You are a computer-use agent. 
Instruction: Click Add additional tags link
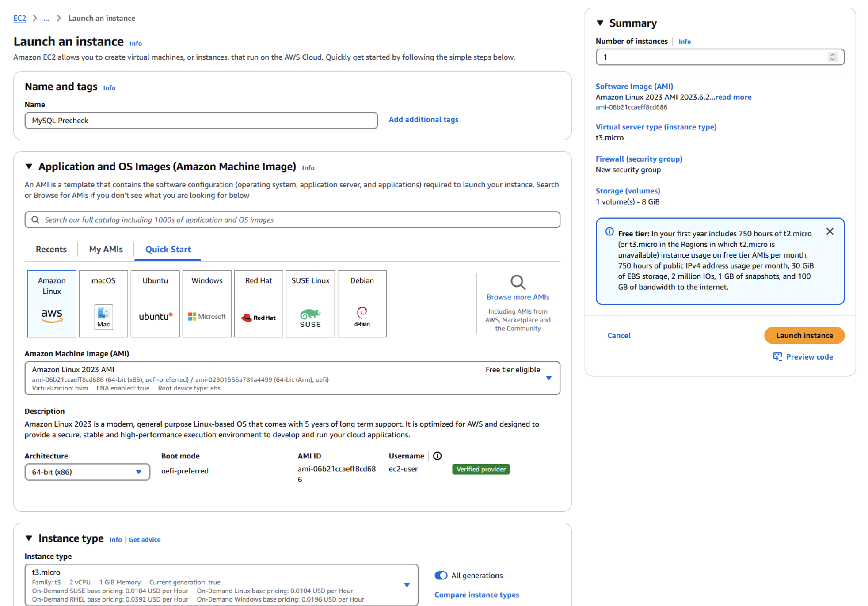(x=423, y=120)
